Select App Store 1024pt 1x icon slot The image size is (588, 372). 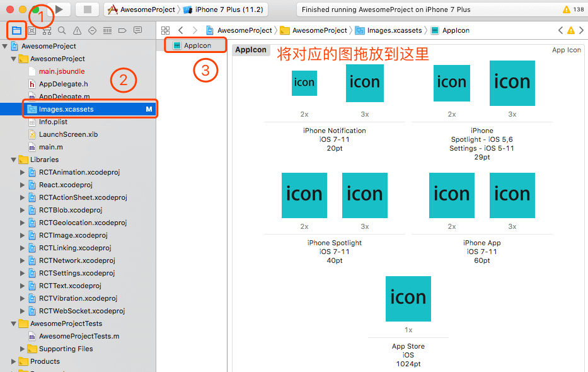[408, 298]
